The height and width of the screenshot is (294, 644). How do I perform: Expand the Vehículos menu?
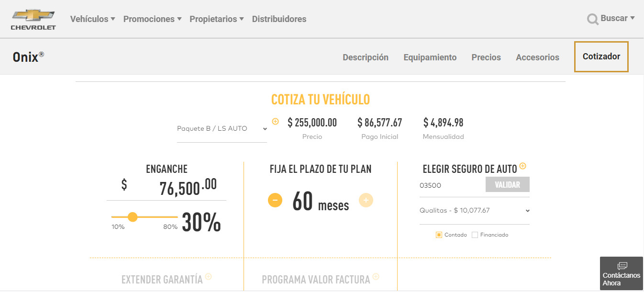(x=92, y=19)
